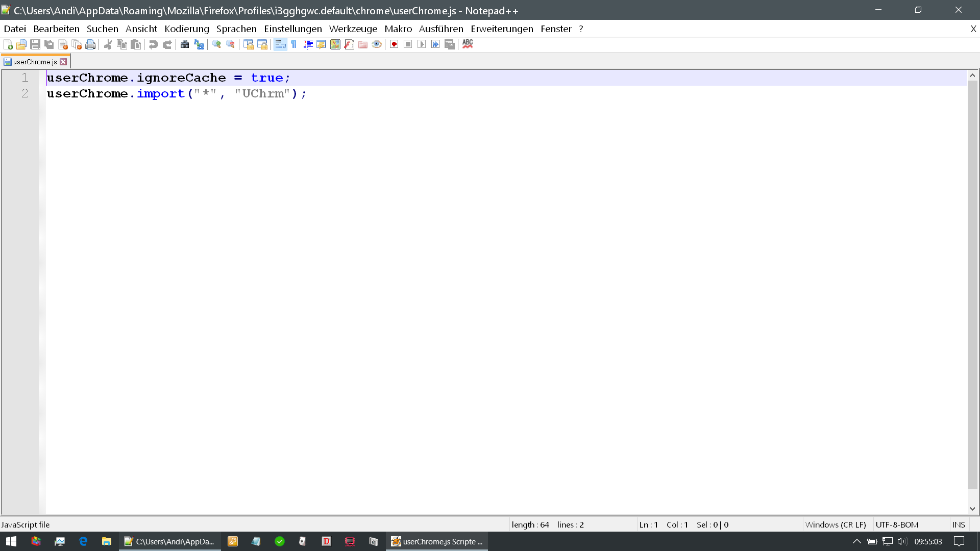Image resolution: width=980 pixels, height=551 pixels.
Task: Switch to userChrome.js Scripte taskbar window
Action: click(x=437, y=541)
